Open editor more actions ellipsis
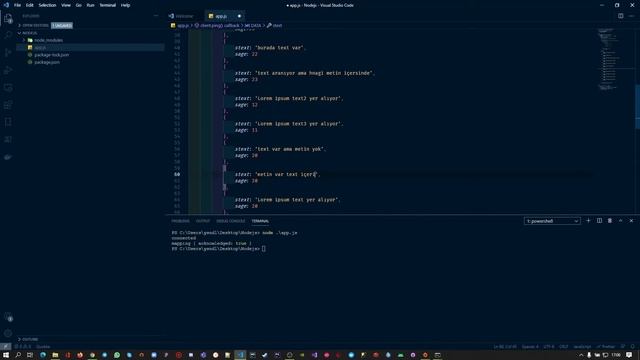 pyautogui.click(x=631, y=16)
